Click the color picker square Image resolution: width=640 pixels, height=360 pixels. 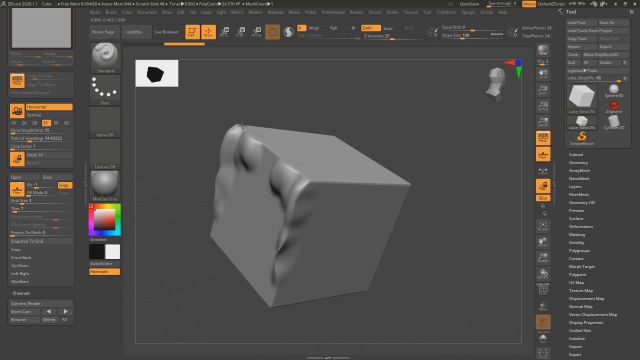coord(105,220)
